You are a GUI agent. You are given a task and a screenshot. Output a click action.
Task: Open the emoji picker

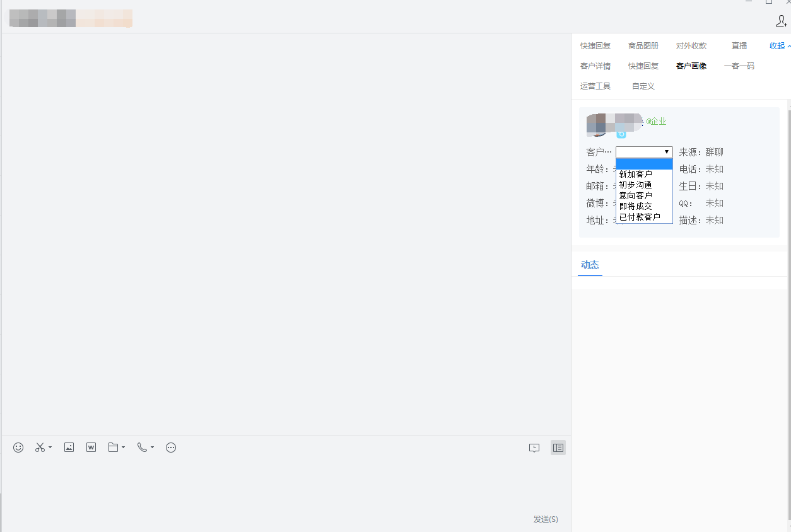(18, 448)
